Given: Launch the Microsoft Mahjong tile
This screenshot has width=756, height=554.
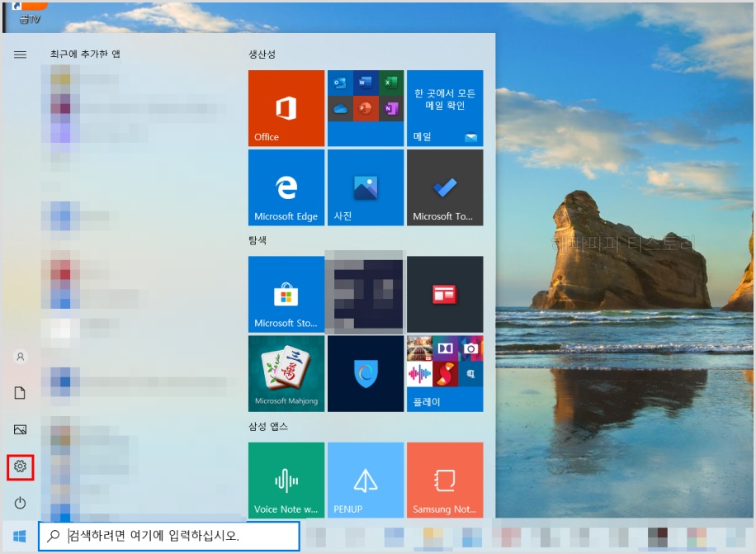Looking at the screenshot, I should [286, 374].
